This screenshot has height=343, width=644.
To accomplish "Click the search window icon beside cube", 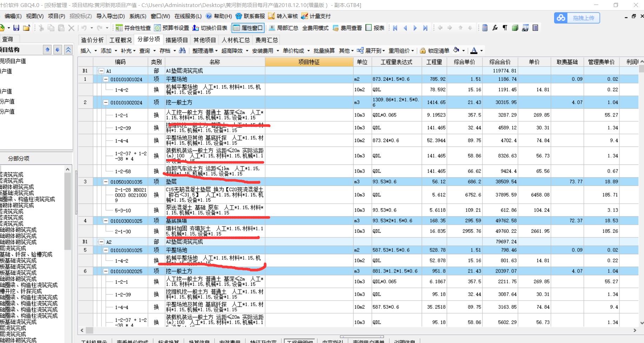I will click(x=525, y=28).
